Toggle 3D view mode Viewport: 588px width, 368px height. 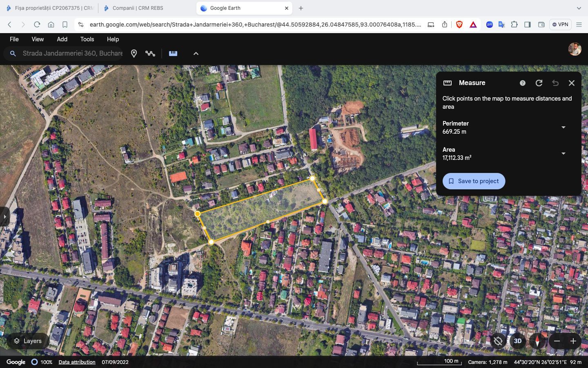(x=517, y=341)
